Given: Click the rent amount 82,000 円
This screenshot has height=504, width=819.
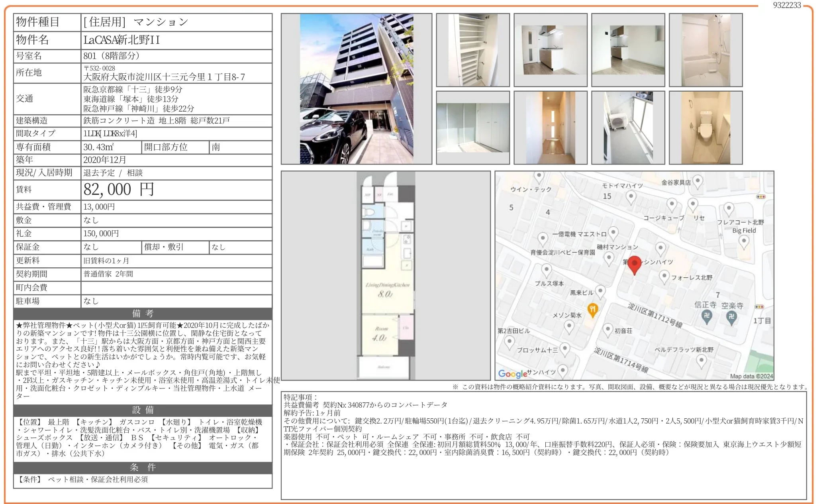Looking at the screenshot, I should coord(119,190).
